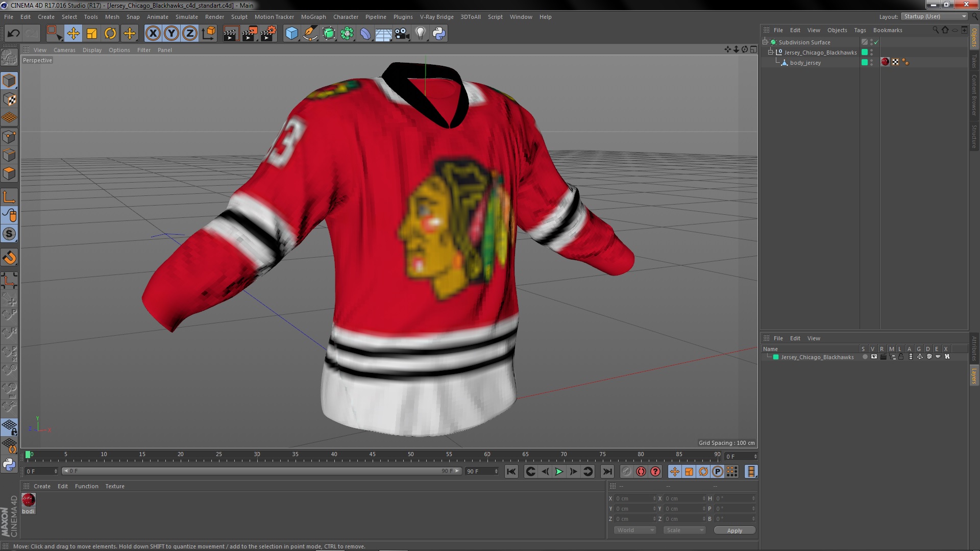
Task: Open the Deformer objects palette
Action: coord(365,34)
